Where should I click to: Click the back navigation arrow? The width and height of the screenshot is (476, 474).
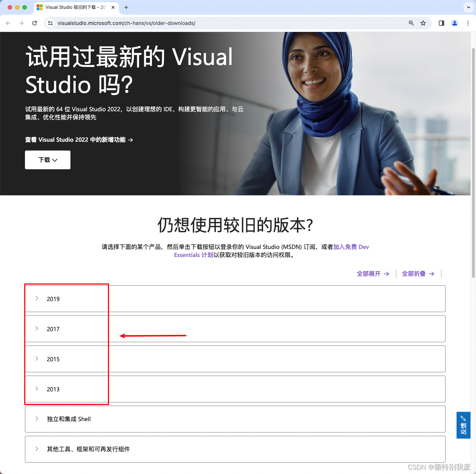[x=8, y=23]
